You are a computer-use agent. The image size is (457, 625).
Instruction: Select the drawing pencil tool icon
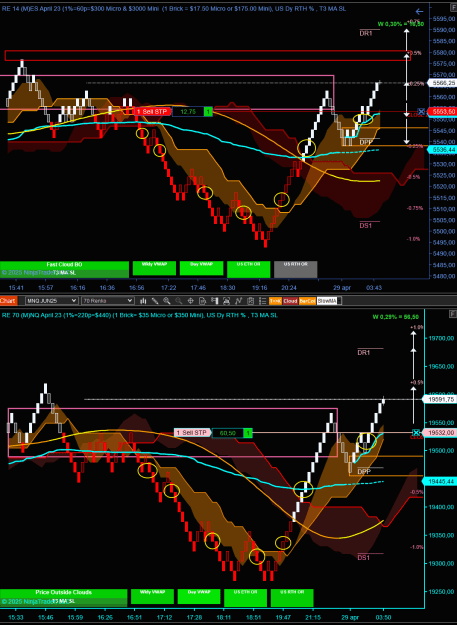[x=155, y=301]
